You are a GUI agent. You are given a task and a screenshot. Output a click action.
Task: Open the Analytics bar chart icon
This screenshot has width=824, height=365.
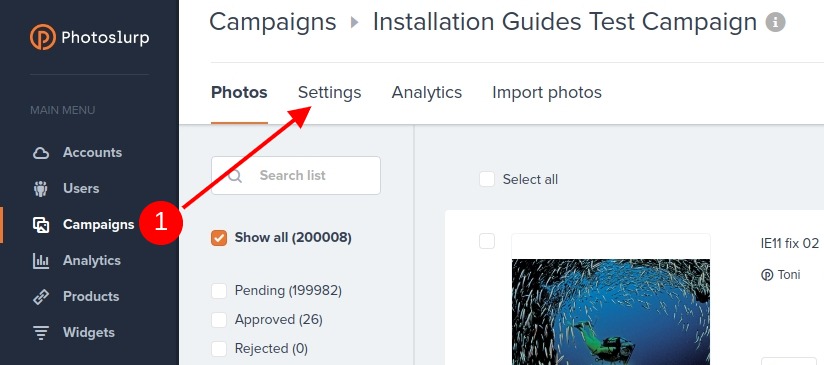[x=41, y=260]
